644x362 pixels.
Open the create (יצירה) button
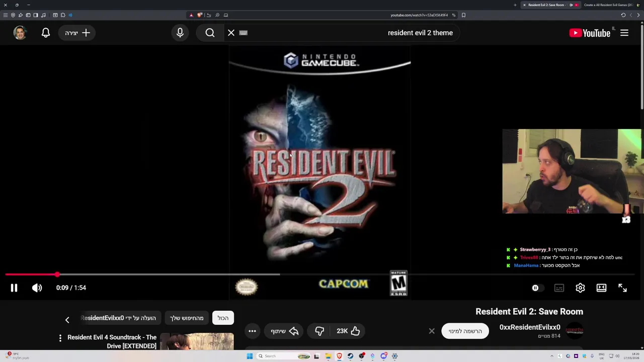[77, 33]
